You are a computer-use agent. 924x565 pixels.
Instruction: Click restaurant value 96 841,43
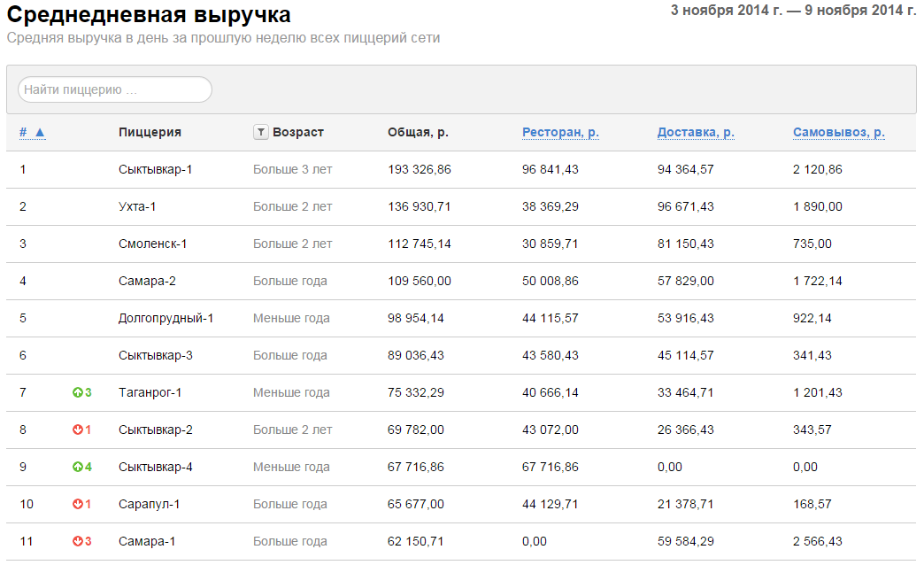coord(551,170)
